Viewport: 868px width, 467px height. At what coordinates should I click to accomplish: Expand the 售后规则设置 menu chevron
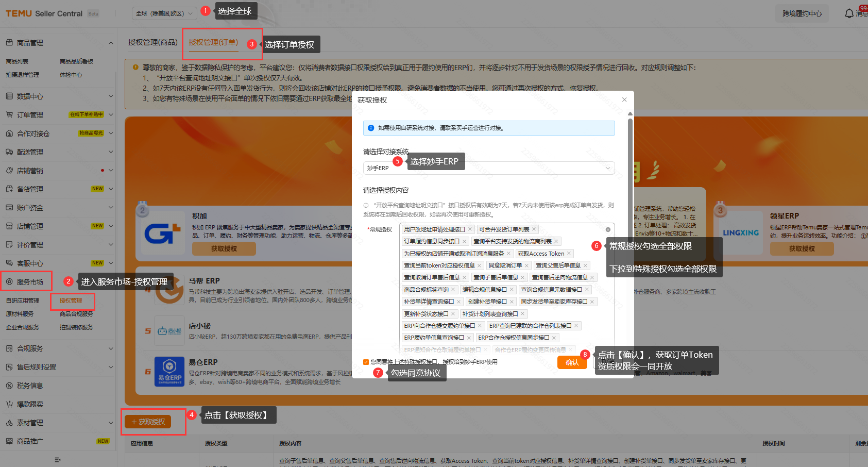point(111,367)
